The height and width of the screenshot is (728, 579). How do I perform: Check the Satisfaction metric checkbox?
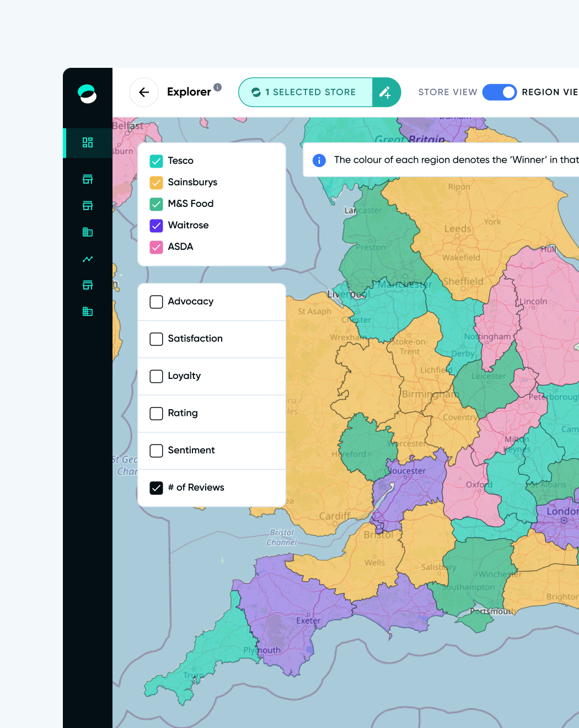pyautogui.click(x=157, y=339)
